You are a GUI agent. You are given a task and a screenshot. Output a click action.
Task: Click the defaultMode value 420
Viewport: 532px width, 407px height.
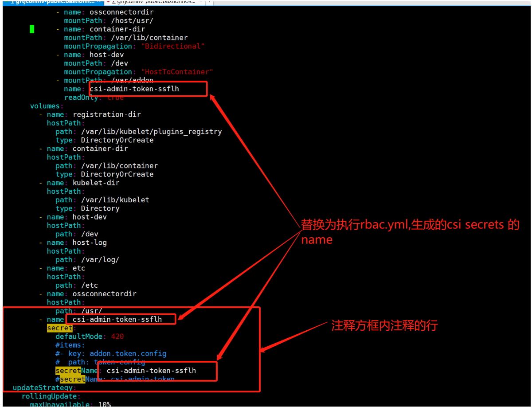pos(117,337)
